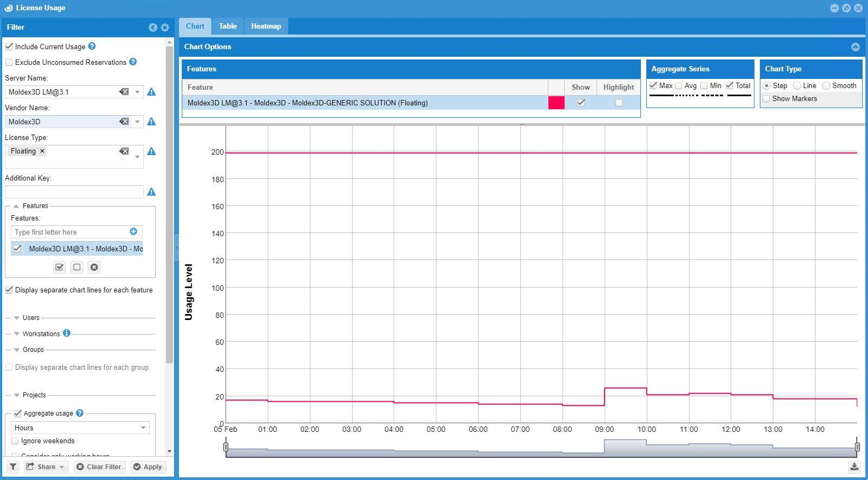Image resolution: width=868 pixels, height=480 pixels.
Task: Toggle the Aggregate usage checkbox
Action: tap(18, 413)
